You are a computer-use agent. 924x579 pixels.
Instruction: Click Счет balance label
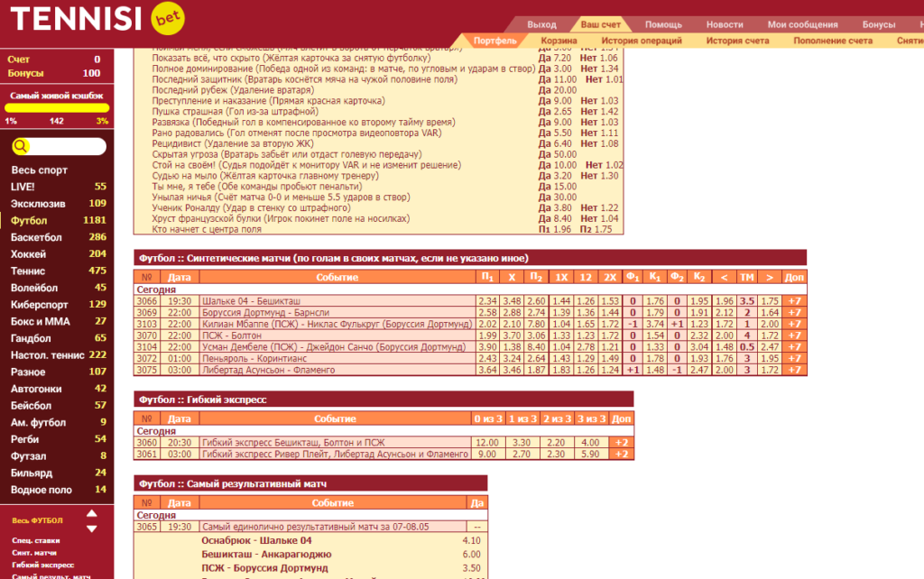coord(18,59)
